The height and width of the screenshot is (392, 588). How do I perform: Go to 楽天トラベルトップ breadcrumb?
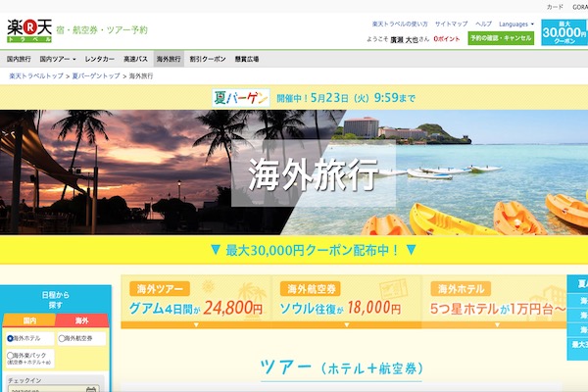pyautogui.click(x=36, y=76)
